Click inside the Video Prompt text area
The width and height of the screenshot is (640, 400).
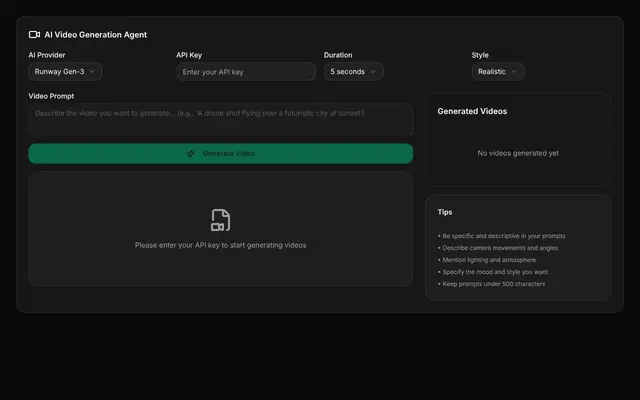pos(220,119)
